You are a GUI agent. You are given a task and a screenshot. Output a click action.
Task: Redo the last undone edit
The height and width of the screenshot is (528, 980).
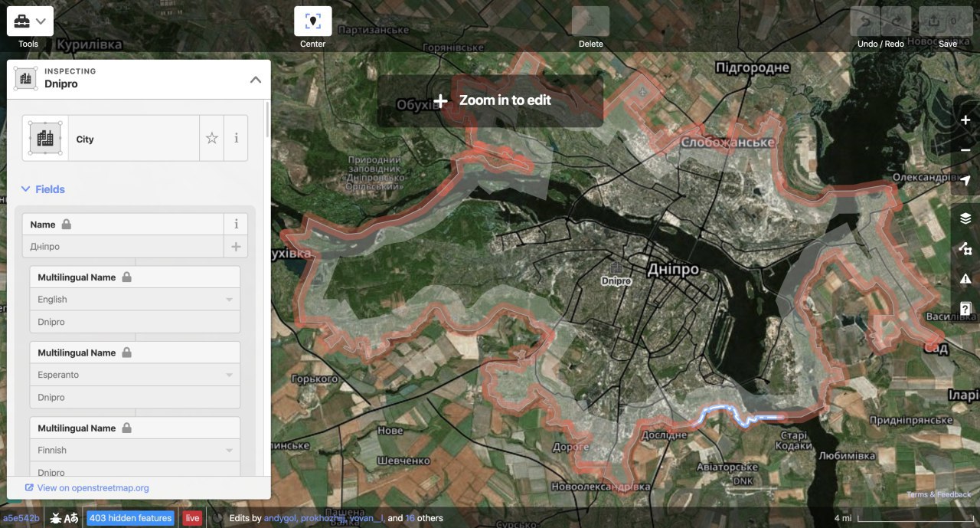[897, 21]
